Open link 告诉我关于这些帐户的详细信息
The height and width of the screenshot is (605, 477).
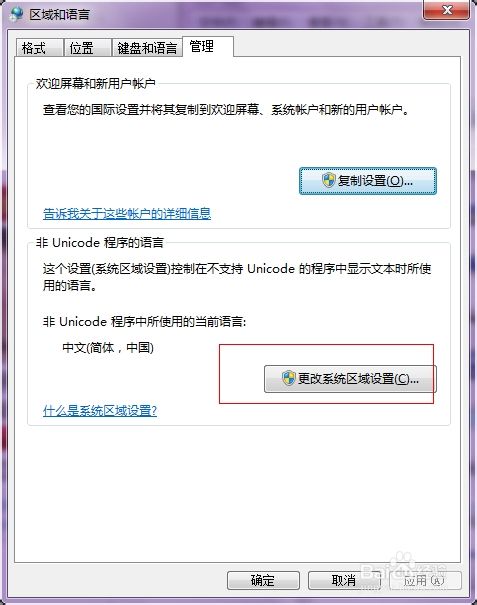pyautogui.click(x=127, y=213)
